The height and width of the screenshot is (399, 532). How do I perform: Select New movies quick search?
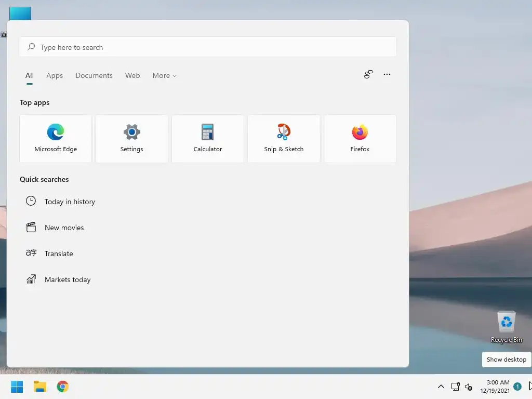pos(64,228)
